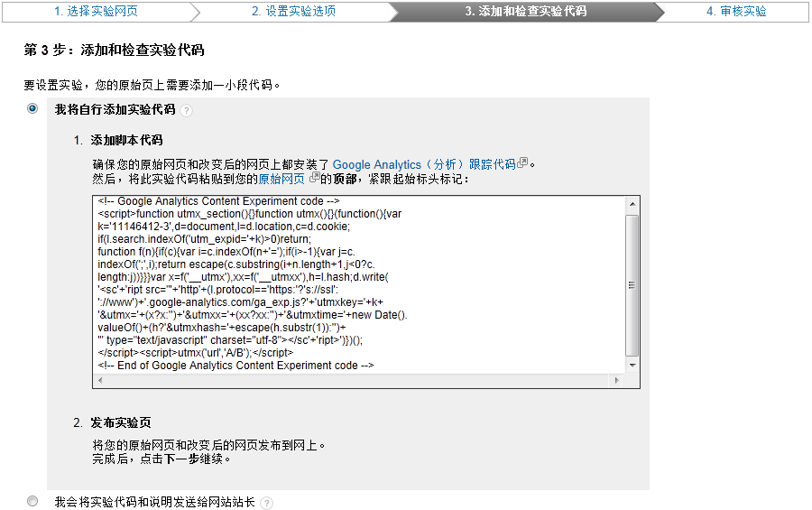
Task: Click external-link icon after 原始网页
Action: click(x=313, y=179)
